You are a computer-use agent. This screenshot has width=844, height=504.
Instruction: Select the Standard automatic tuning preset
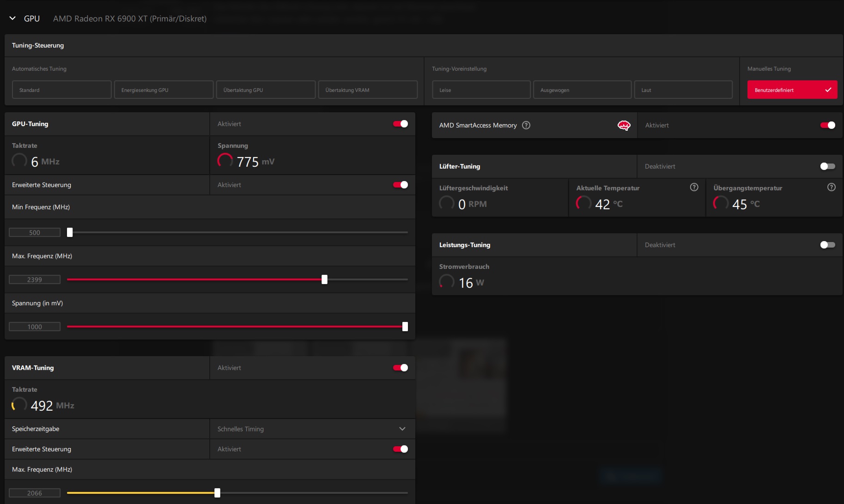(x=62, y=90)
